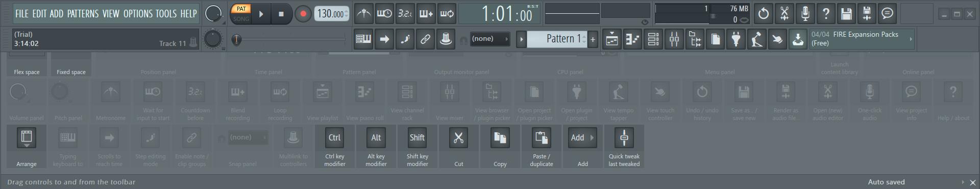Expand FIRE Expansion Packs news arrow
Screen dimensions: 980x189
tap(911, 39)
